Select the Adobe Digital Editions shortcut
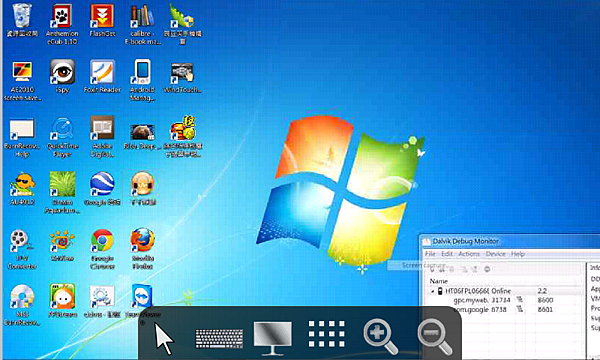The width and height of the screenshot is (600, 360). [102, 136]
